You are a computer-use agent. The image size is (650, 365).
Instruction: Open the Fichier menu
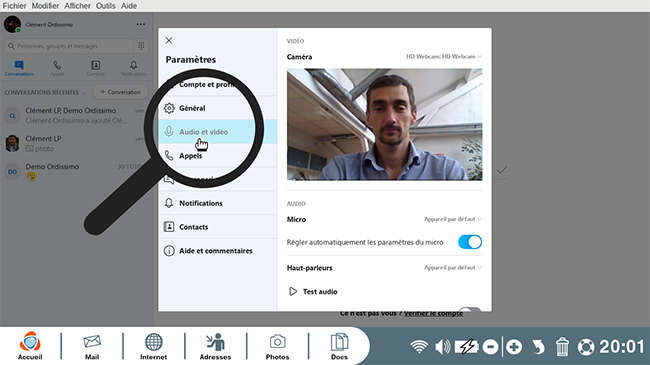[x=15, y=6]
